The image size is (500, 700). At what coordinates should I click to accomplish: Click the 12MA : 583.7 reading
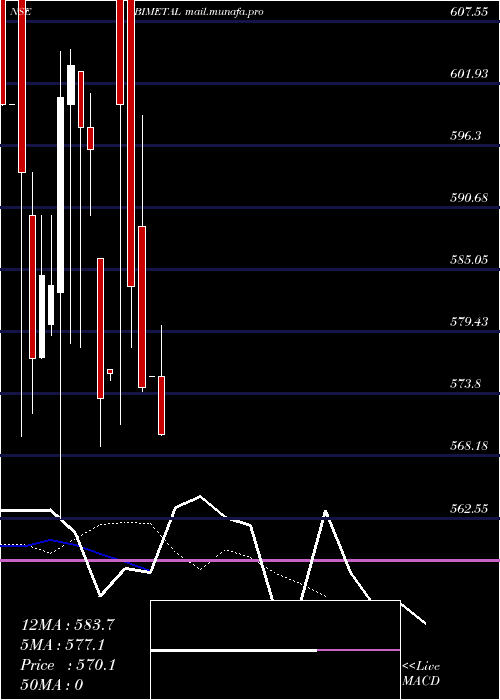[68, 625]
